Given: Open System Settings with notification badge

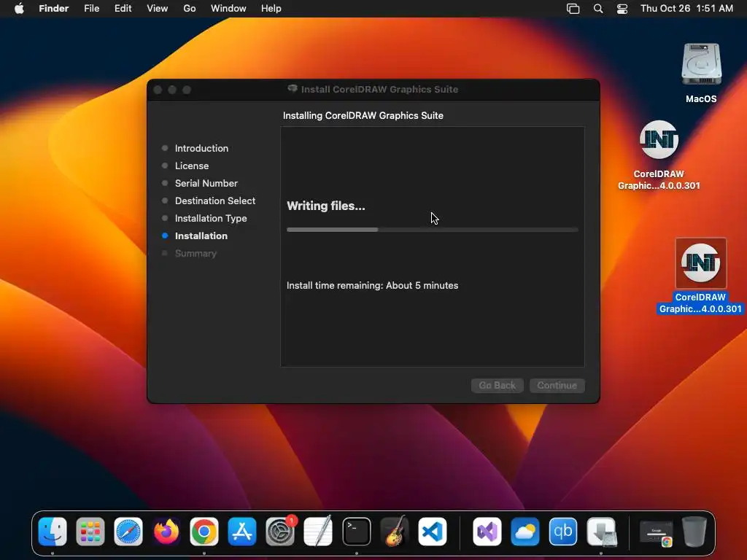Looking at the screenshot, I should (280, 532).
